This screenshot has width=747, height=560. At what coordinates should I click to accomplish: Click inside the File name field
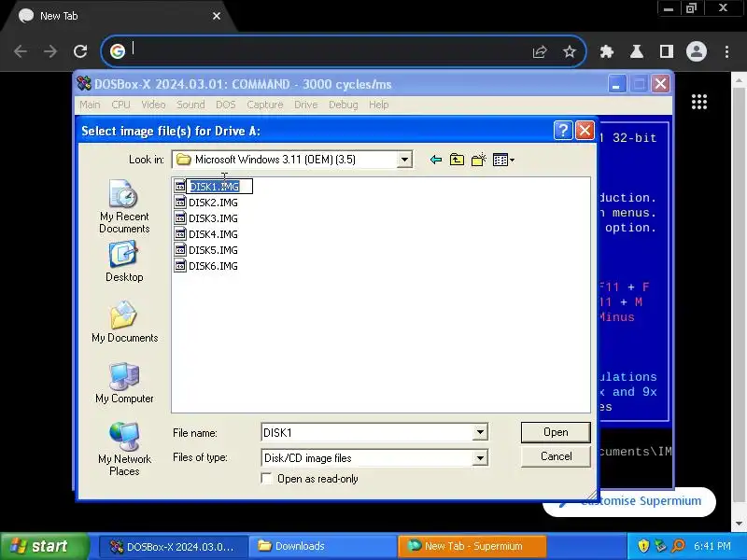click(367, 432)
